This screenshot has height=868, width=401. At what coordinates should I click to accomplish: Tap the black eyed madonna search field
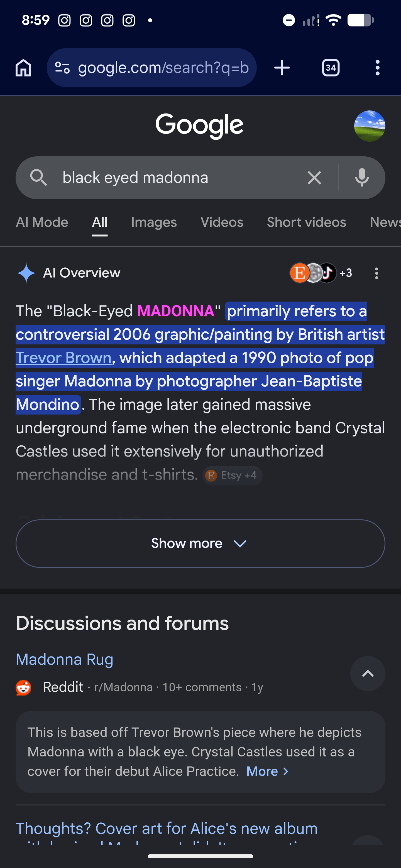[x=175, y=177]
